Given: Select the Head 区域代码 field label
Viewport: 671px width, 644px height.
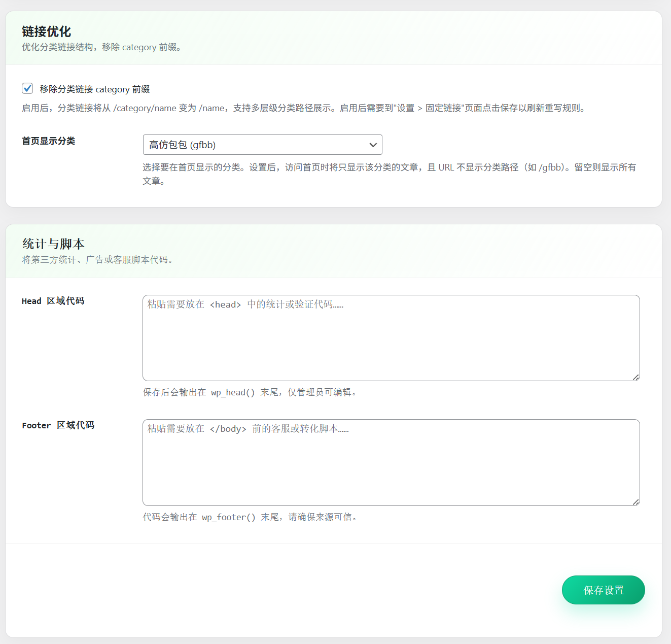Looking at the screenshot, I should pyautogui.click(x=53, y=301).
